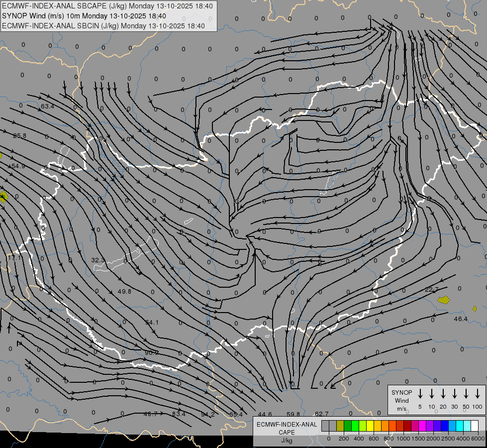This screenshot has height=448, width=487.
Task: Click the 83.4 value on the map
Action: click(x=179, y=414)
